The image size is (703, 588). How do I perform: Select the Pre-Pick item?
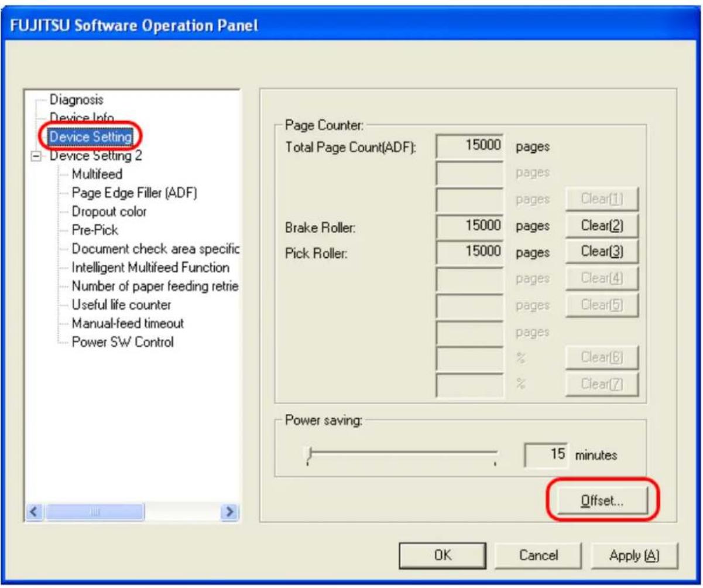pyautogui.click(x=95, y=230)
